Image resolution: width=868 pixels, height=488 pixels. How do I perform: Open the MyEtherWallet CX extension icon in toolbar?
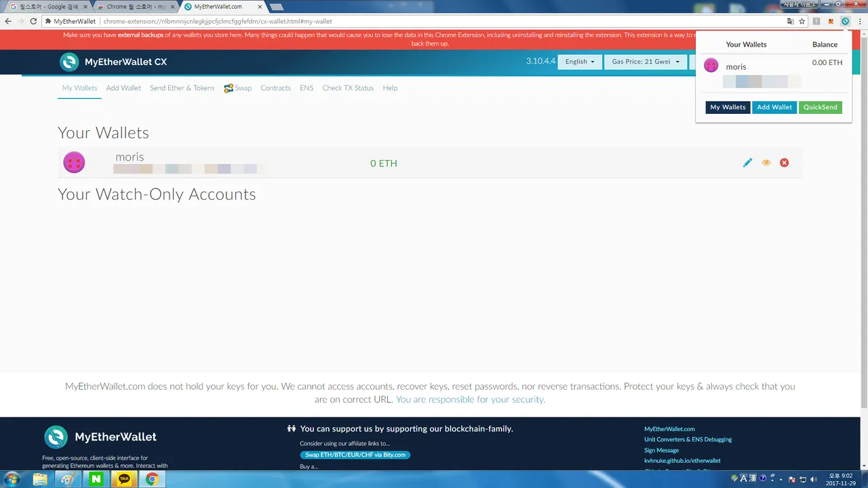845,21
